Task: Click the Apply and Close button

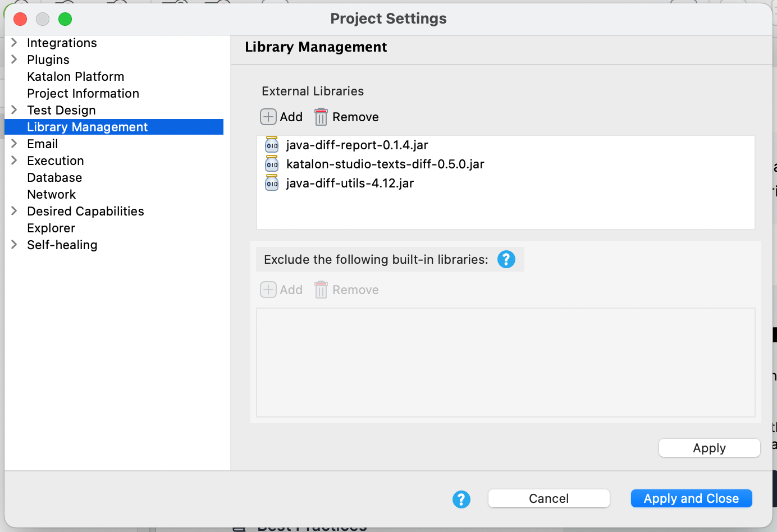Action: [691, 498]
